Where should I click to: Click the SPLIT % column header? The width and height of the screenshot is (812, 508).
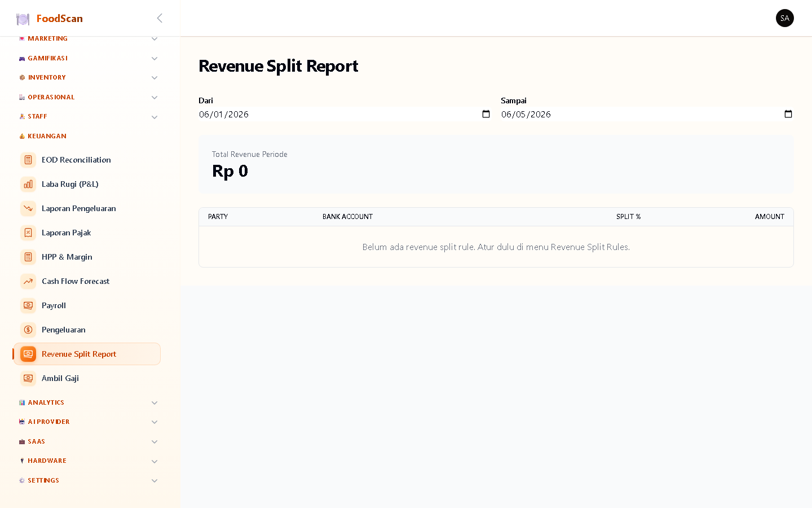pos(628,217)
